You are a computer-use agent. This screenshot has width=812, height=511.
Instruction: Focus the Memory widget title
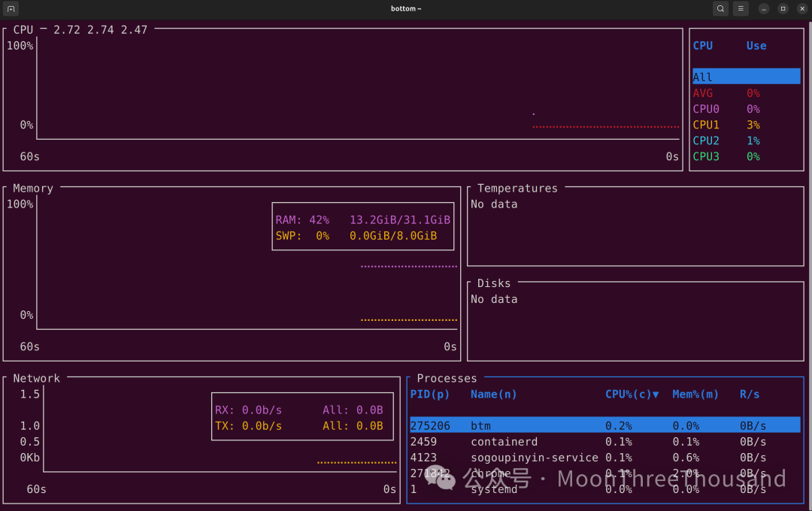coord(33,189)
